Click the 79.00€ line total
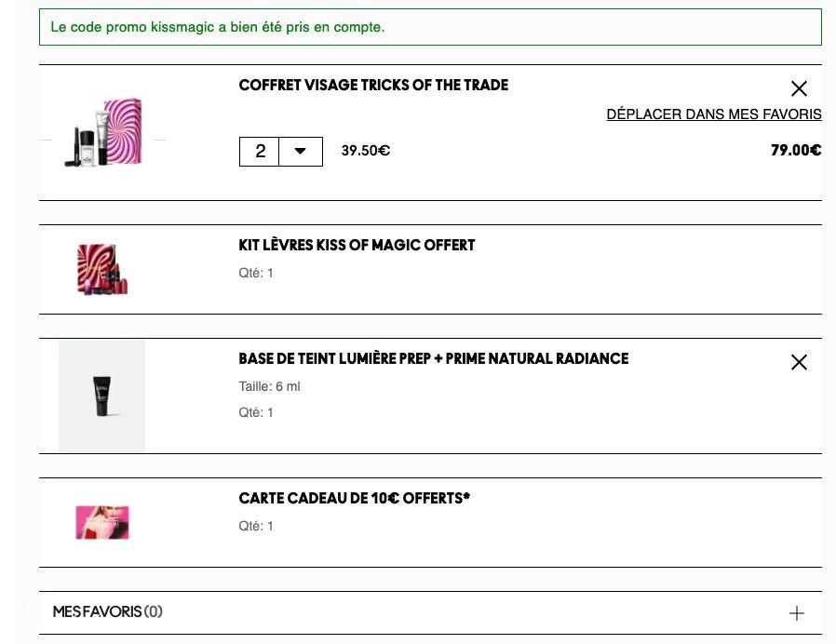Screen dimensions: 836x644 pyautogui.click(x=795, y=151)
